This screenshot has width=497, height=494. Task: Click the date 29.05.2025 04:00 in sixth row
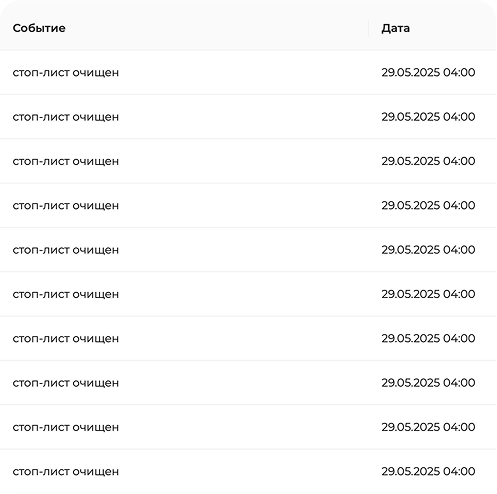(428, 294)
